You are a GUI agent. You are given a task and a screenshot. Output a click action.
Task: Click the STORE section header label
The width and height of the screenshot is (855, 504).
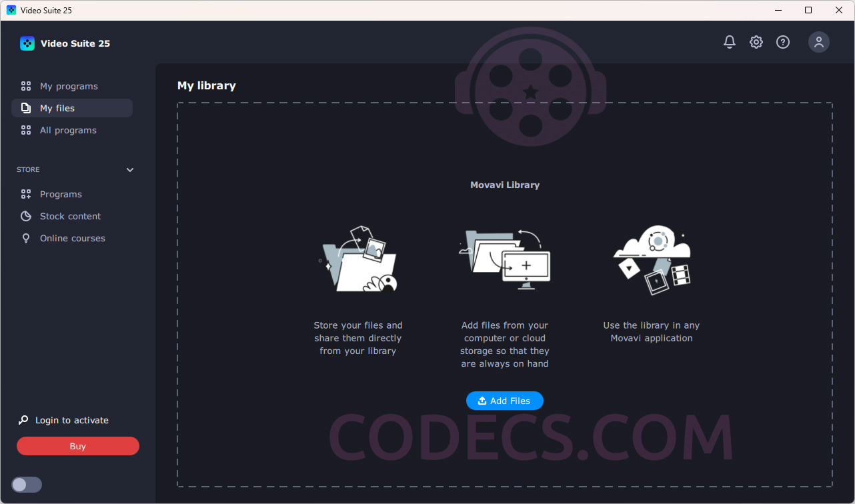28,170
